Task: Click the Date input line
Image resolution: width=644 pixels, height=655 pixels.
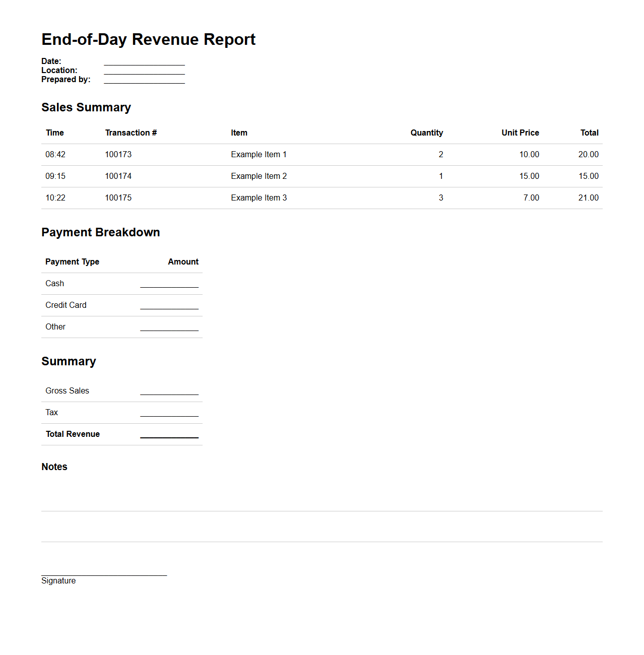Action: click(x=144, y=63)
